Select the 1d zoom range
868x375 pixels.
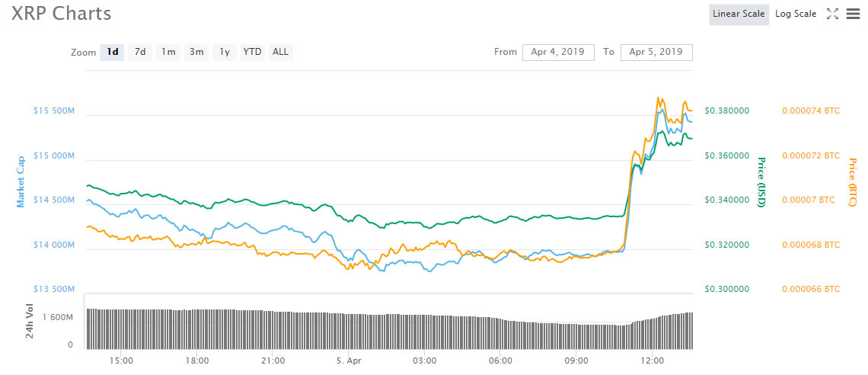click(112, 52)
